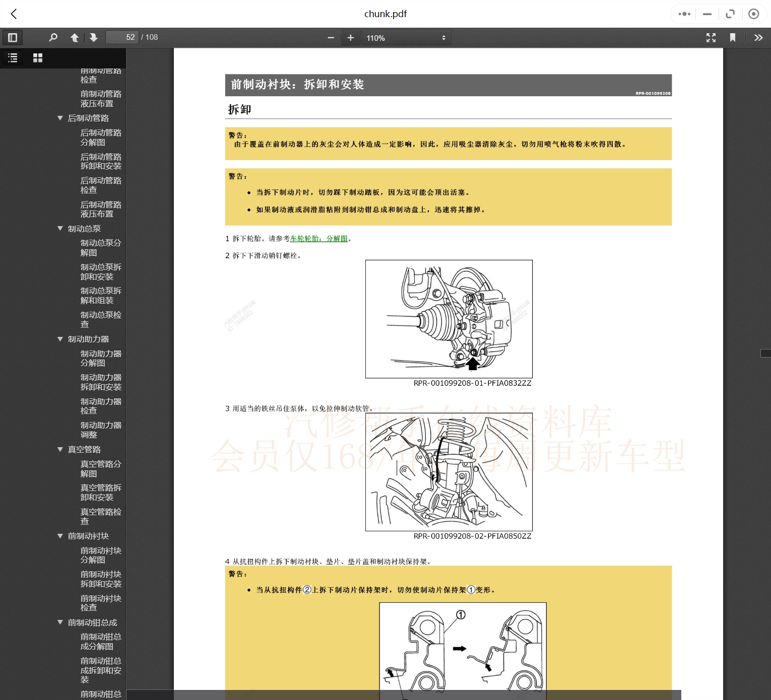Open the 车轮轮胎: 分解图 link
771x700 pixels.
pyautogui.click(x=318, y=239)
